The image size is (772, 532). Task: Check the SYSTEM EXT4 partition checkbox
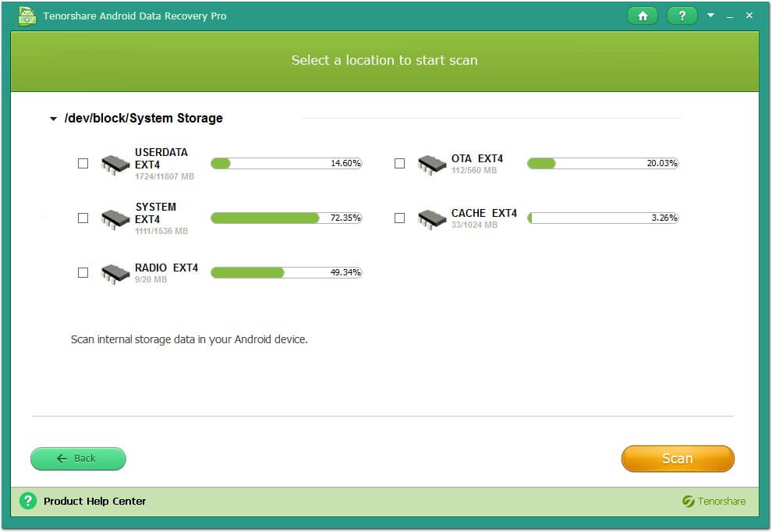83,218
